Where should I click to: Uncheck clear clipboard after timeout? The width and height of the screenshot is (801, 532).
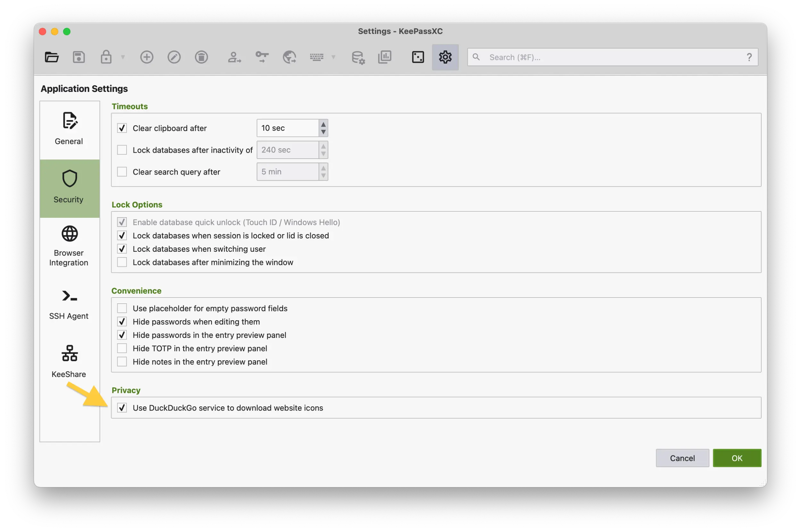(x=122, y=128)
